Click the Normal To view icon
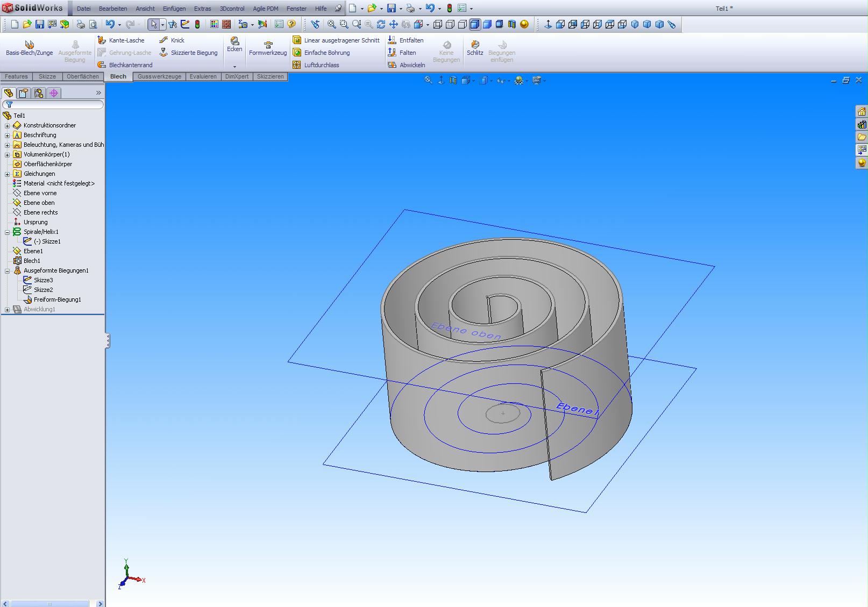The image size is (868, 607). pyautogui.click(x=548, y=24)
